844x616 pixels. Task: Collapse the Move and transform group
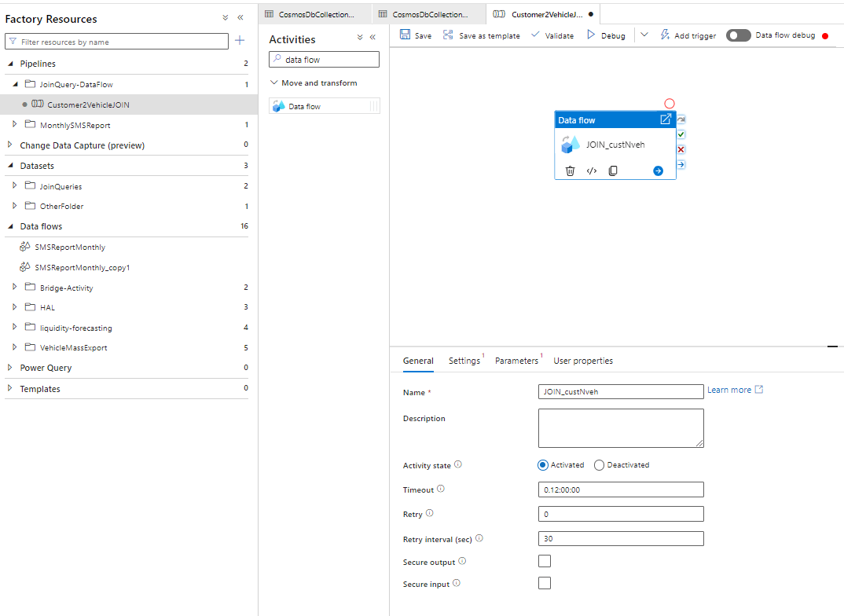pos(274,82)
